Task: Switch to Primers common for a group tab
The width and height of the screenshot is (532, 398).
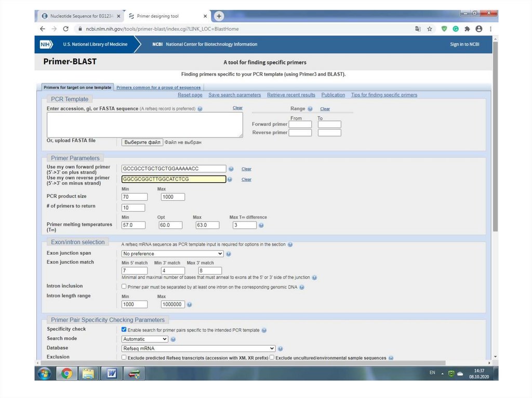Action: [x=158, y=88]
